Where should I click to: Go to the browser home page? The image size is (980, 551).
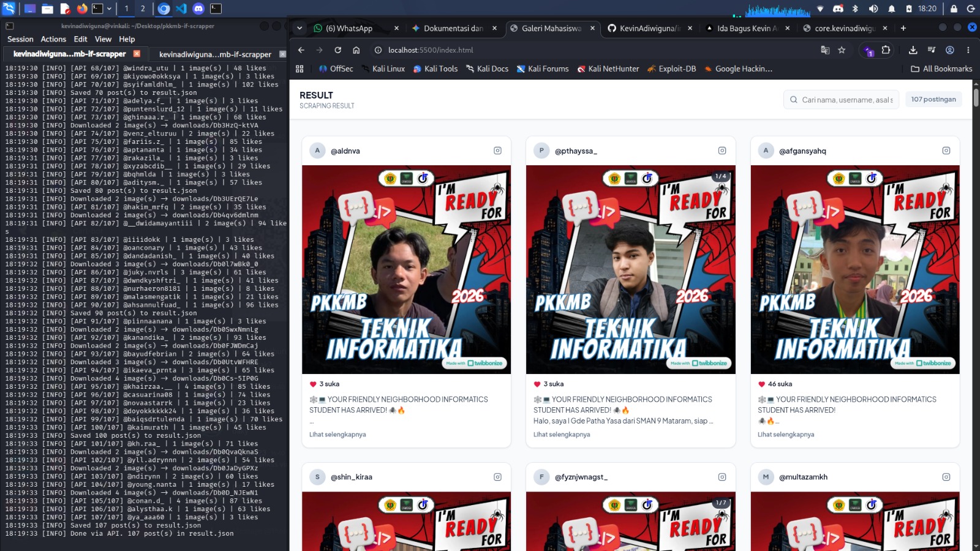[x=356, y=50]
